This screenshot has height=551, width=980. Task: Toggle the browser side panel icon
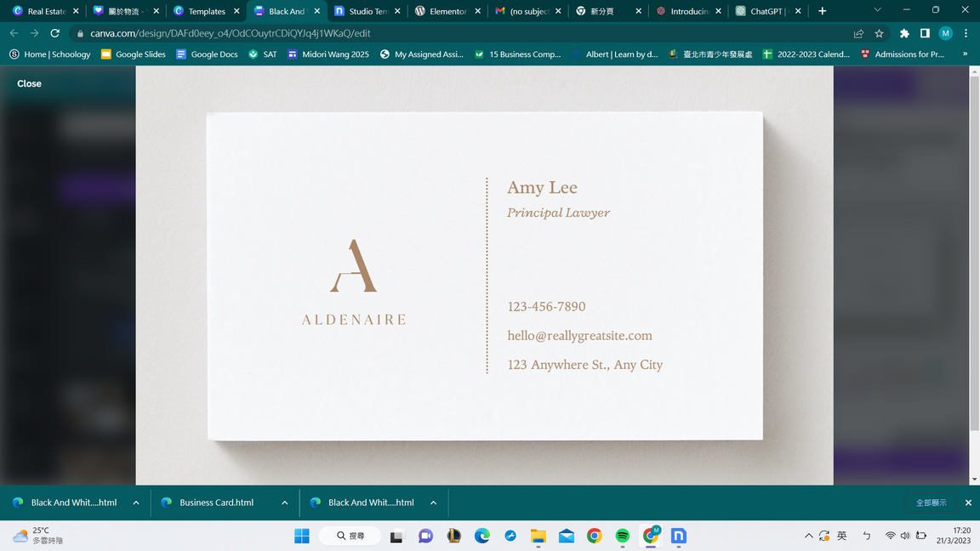[925, 33]
